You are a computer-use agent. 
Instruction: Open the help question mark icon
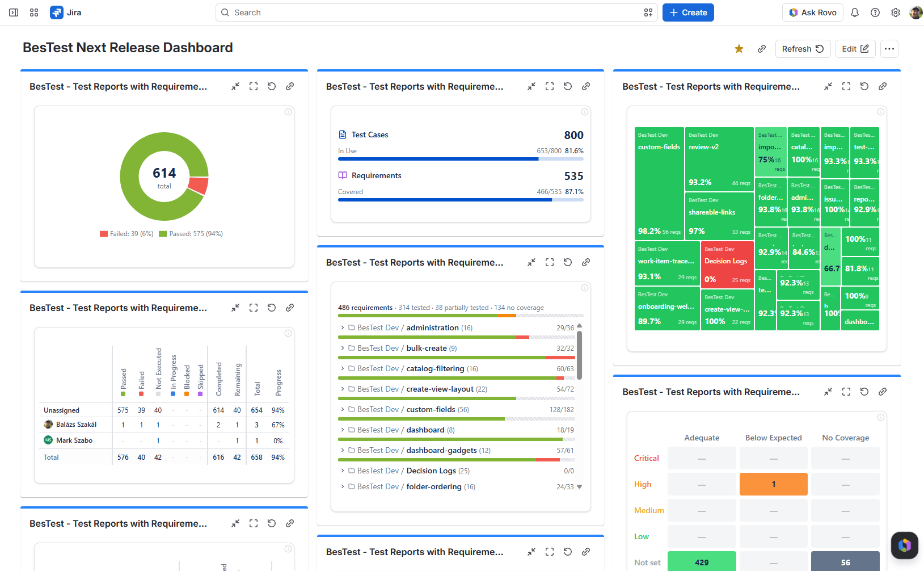pyautogui.click(x=875, y=12)
